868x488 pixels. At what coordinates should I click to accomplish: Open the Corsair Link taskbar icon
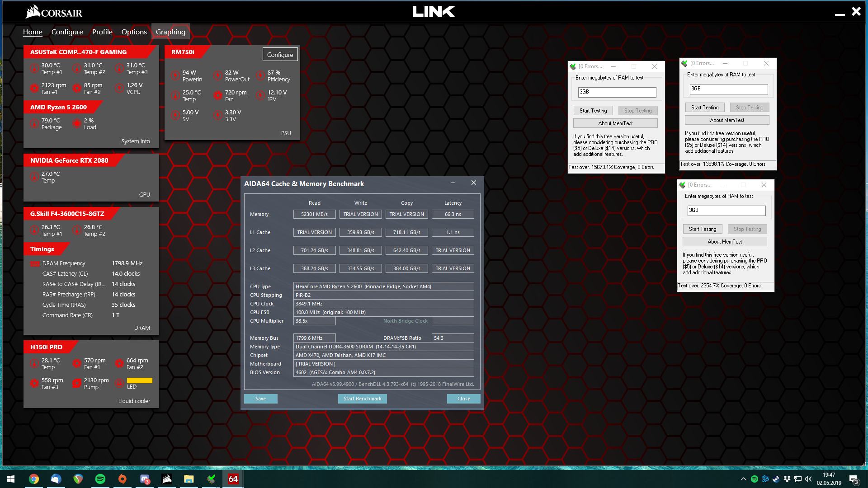[x=167, y=479]
